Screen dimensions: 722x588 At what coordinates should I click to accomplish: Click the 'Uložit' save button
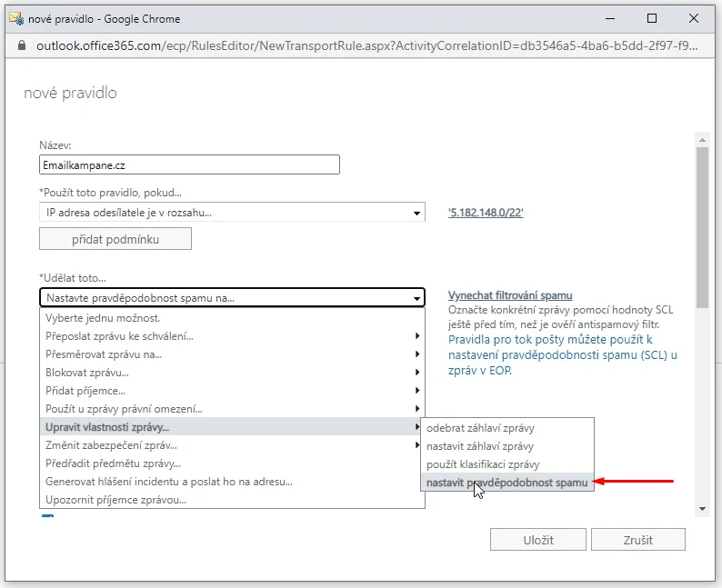pos(537,540)
